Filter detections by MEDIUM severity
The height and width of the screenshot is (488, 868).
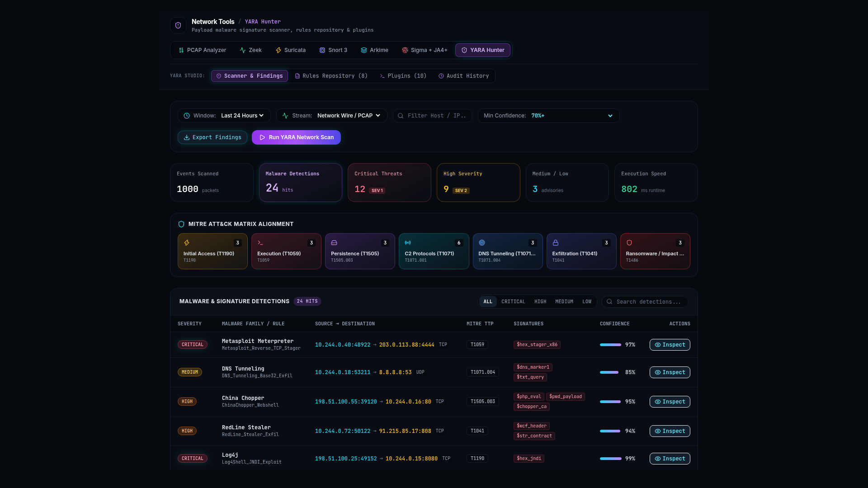564,301
